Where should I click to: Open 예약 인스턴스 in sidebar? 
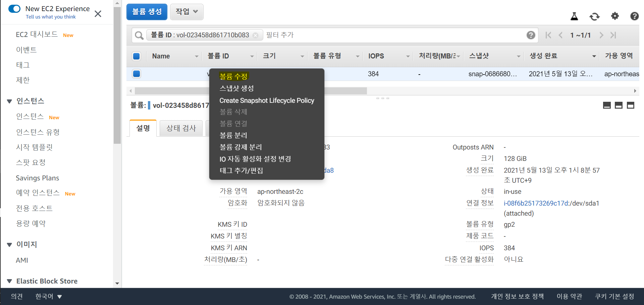38,193
